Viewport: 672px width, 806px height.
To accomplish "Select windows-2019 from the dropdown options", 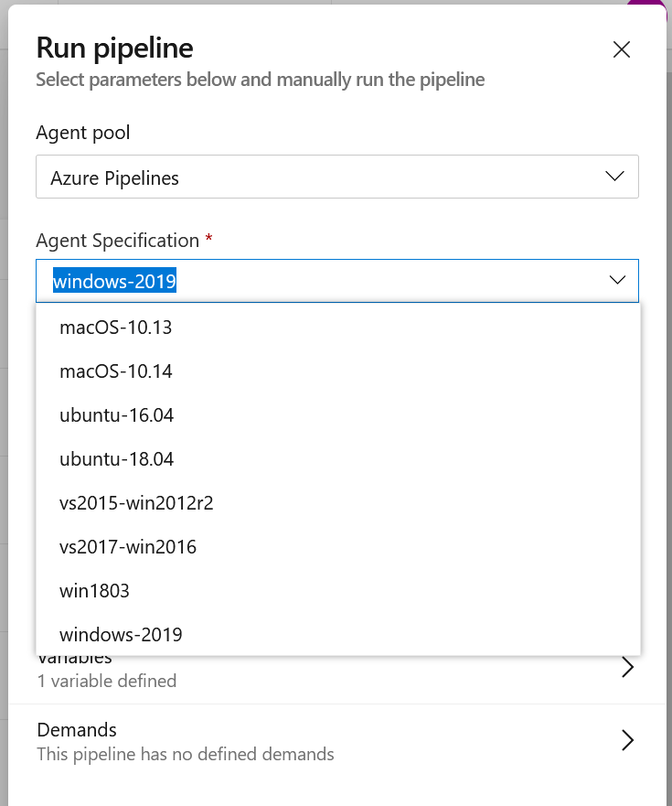I will 120,634.
